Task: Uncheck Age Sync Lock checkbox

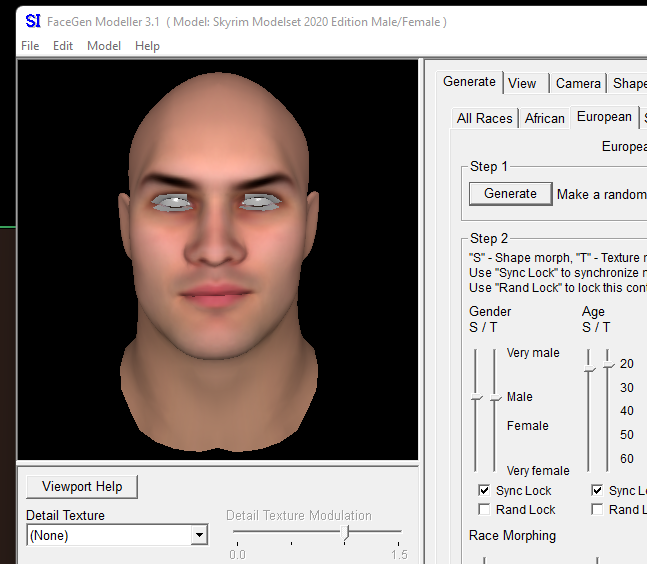Action: [597, 490]
